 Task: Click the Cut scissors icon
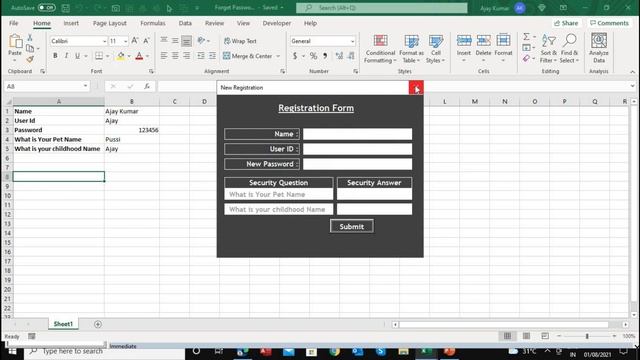(x=30, y=38)
